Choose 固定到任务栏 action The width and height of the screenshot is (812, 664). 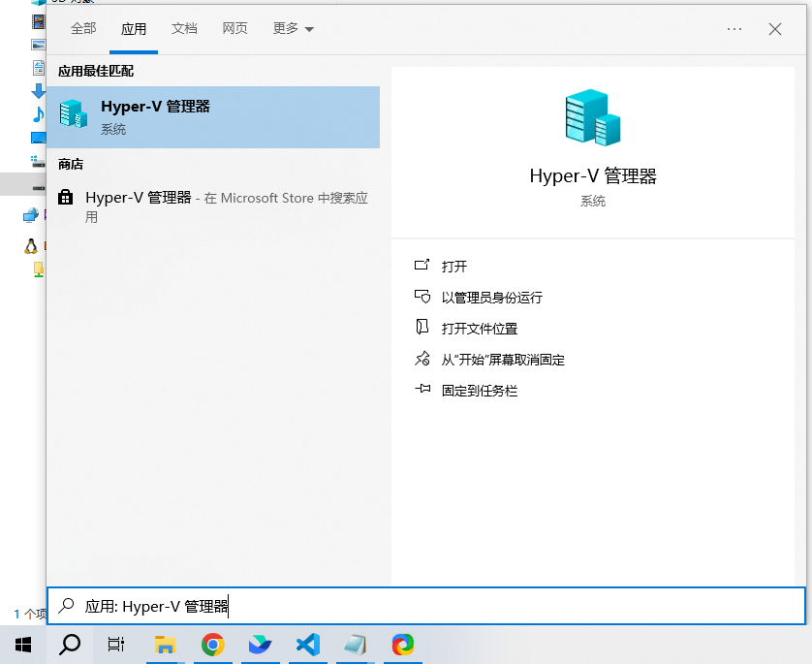[x=480, y=391]
